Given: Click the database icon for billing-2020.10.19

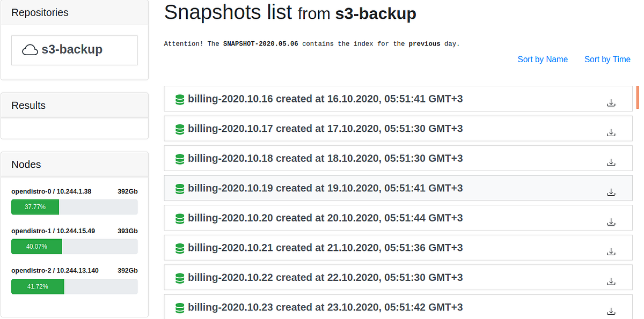Looking at the screenshot, I should (180, 188).
